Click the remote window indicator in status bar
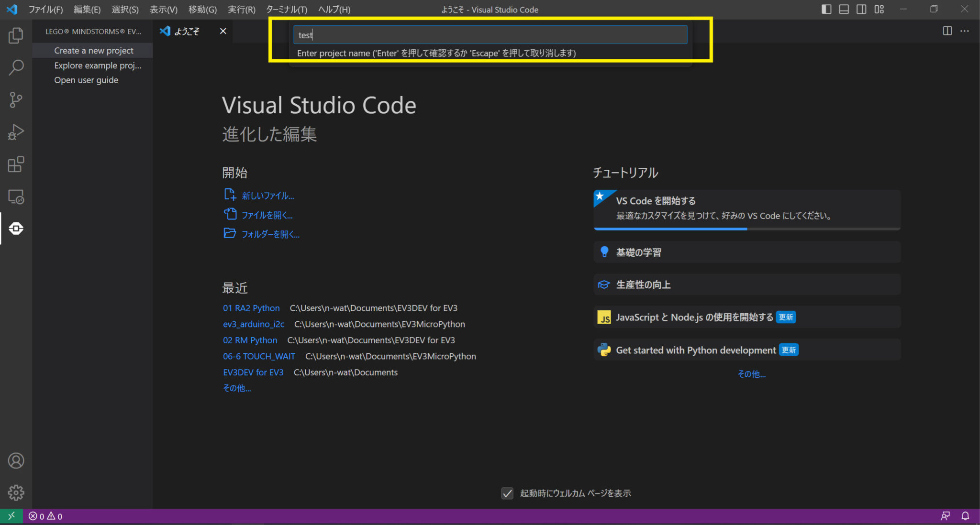 (11, 516)
